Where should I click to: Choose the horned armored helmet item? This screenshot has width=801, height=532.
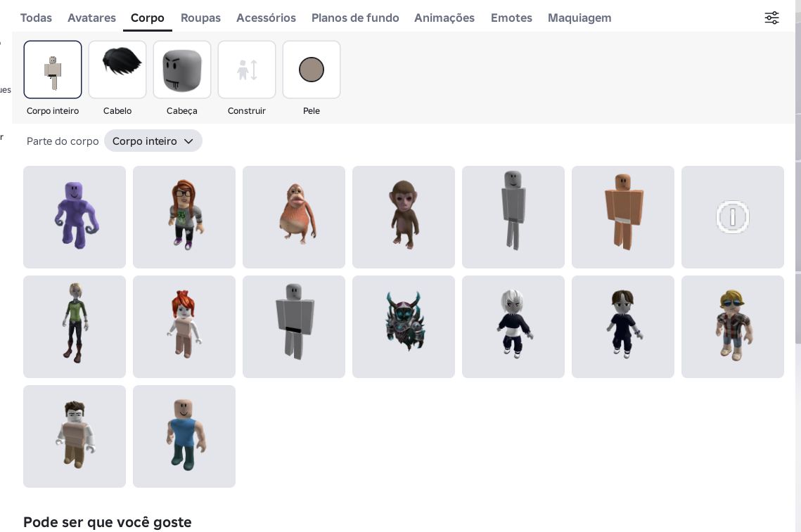[x=404, y=327]
